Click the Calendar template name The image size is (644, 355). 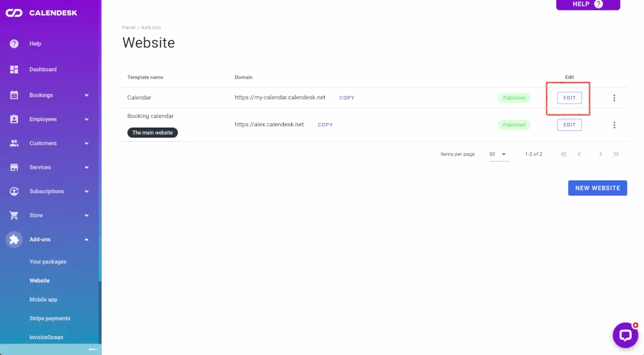(x=139, y=98)
